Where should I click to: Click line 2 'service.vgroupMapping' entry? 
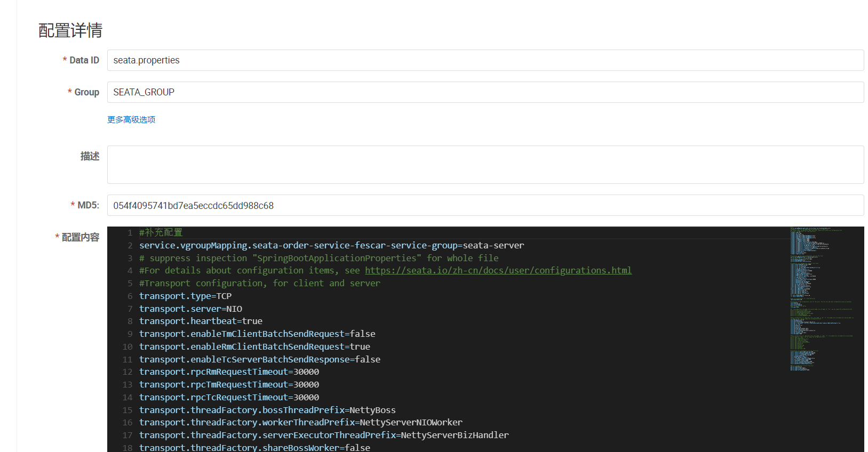[x=331, y=245]
